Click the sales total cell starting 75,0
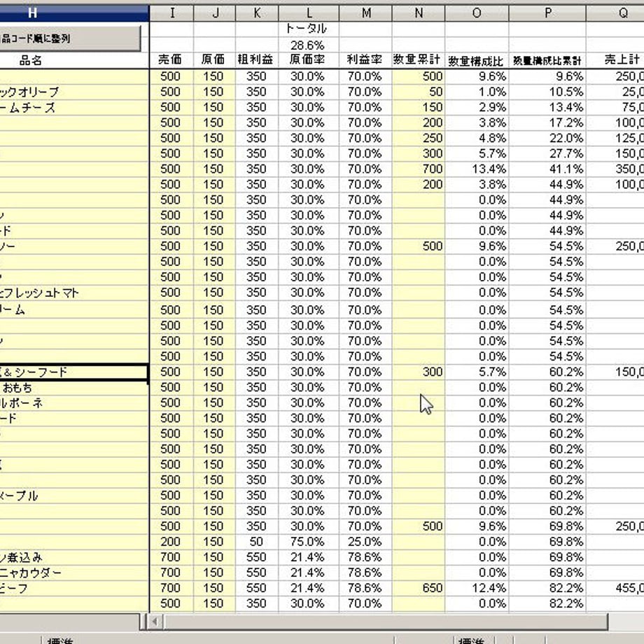The width and height of the screenshot is (644, 644). click(x=615, y=108)
